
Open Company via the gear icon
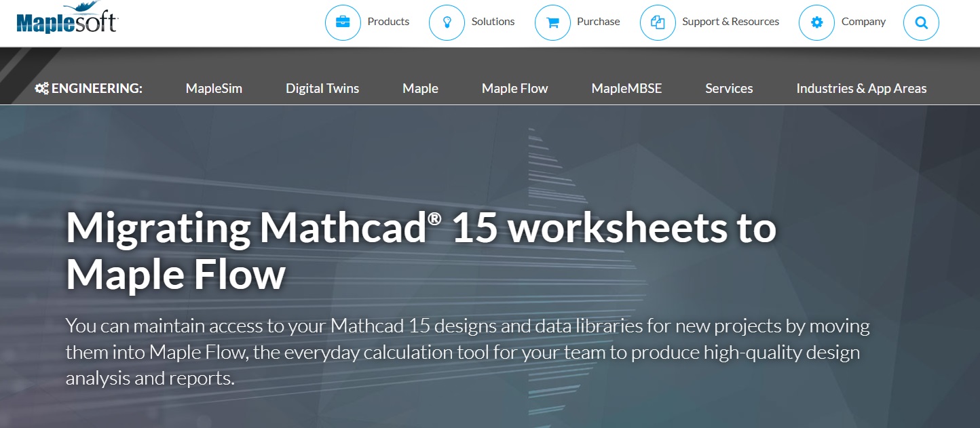tap(816, 22)
